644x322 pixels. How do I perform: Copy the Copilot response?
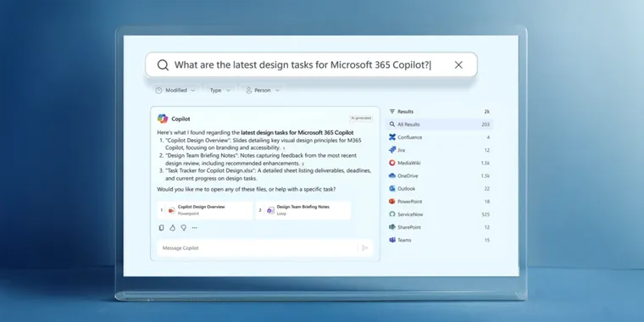coord(161,228)
